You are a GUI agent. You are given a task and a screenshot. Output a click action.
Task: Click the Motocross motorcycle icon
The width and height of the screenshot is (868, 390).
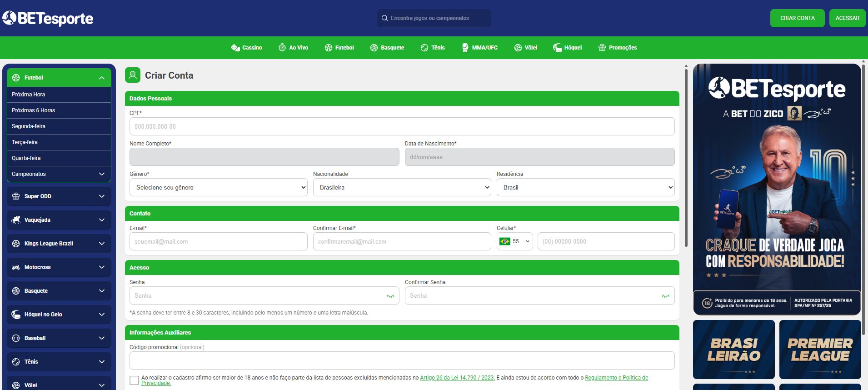[16, 267]
